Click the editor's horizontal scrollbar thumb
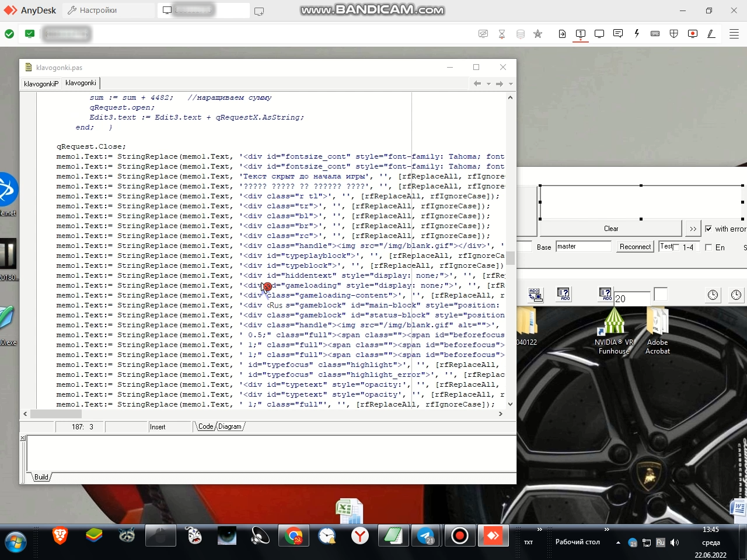 [55, 414]
